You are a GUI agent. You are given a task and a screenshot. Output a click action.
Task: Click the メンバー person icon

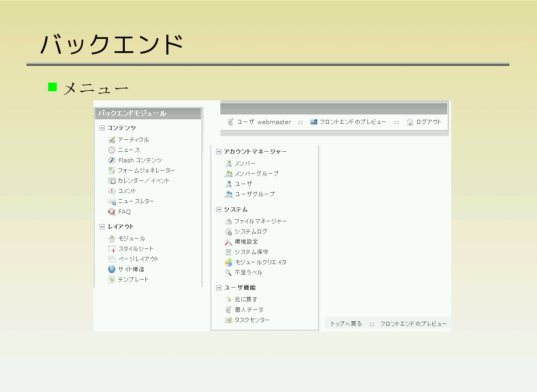229,164
